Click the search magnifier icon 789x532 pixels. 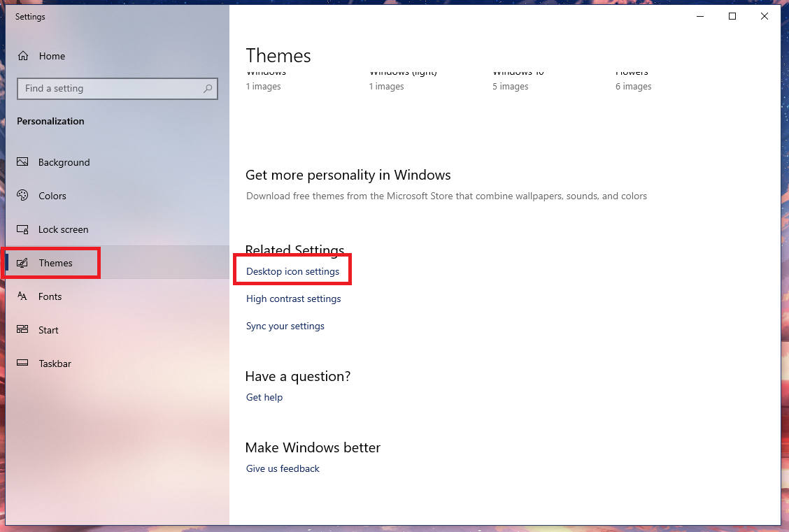(207, 89)
